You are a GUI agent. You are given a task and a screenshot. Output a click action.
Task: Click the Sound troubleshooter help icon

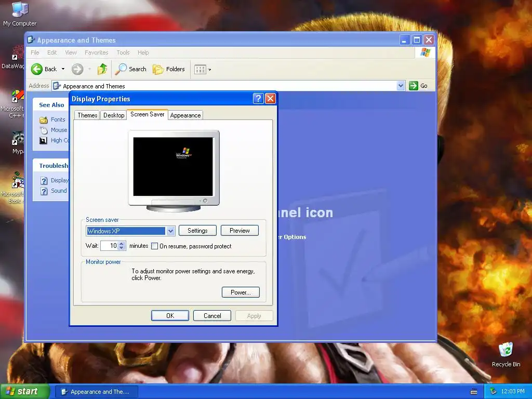[x=44, y=191]
